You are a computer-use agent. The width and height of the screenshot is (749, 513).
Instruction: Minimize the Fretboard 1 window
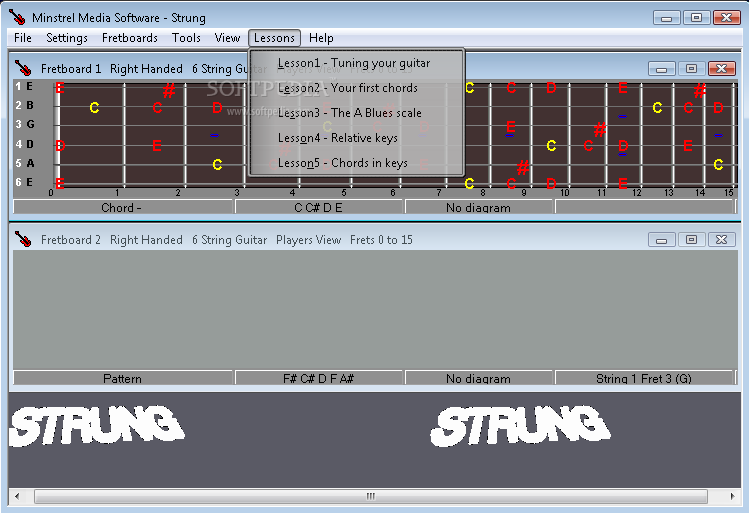coord(662,69)
